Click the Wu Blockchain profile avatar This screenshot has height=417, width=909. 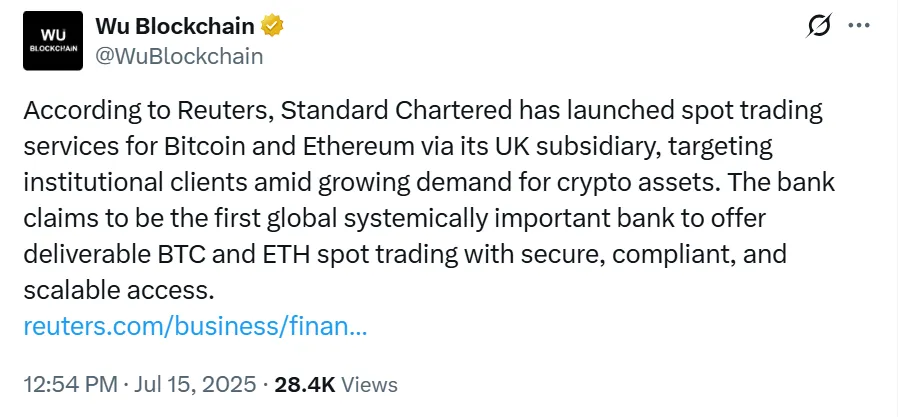(x=52, y=40)
